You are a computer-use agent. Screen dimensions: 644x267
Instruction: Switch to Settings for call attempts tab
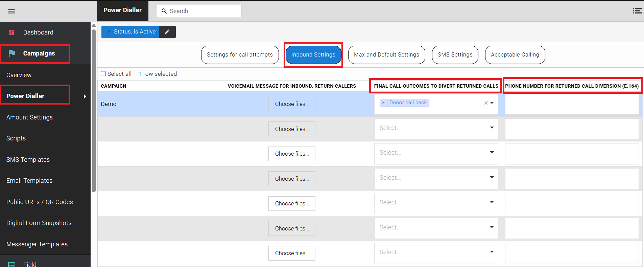click(x=240, y=55)
